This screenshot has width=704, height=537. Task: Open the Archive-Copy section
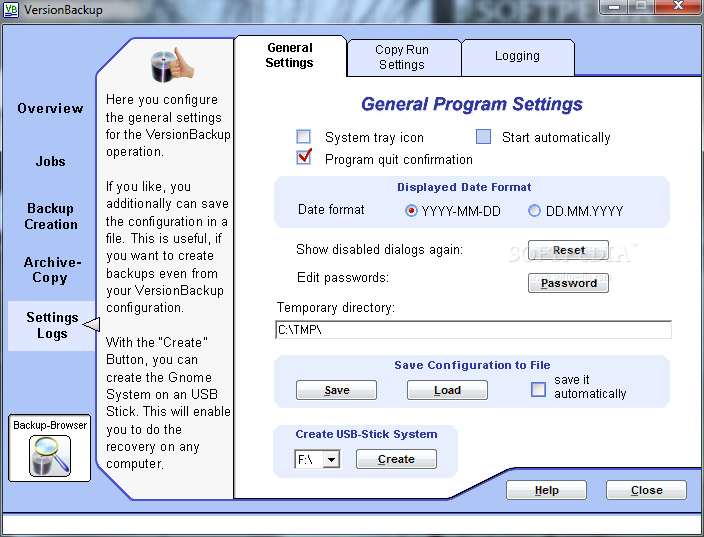point(52,270)
